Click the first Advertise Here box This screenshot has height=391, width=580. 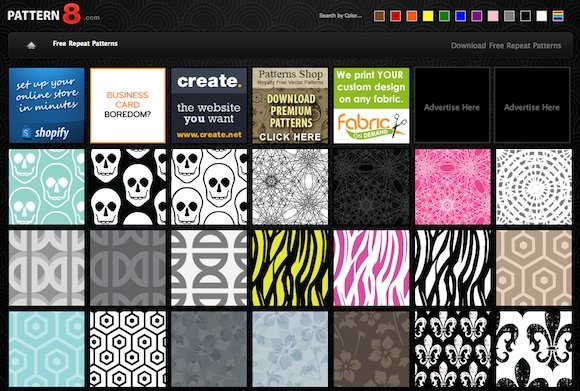[452, 105]
